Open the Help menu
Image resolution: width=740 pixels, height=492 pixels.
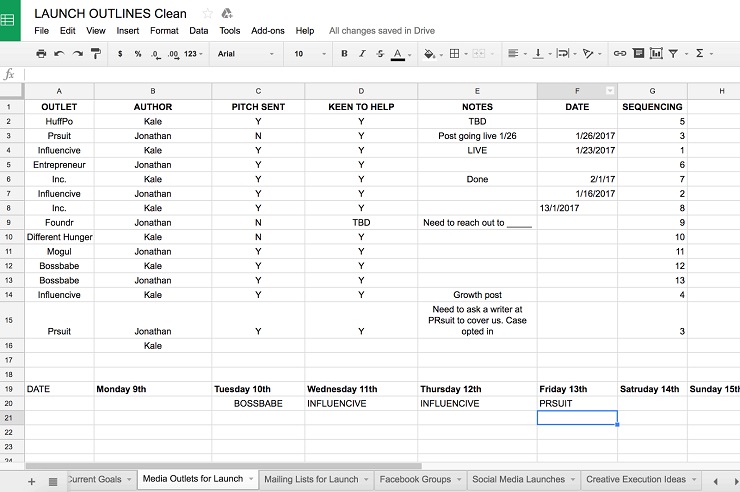tap(305, 31)
